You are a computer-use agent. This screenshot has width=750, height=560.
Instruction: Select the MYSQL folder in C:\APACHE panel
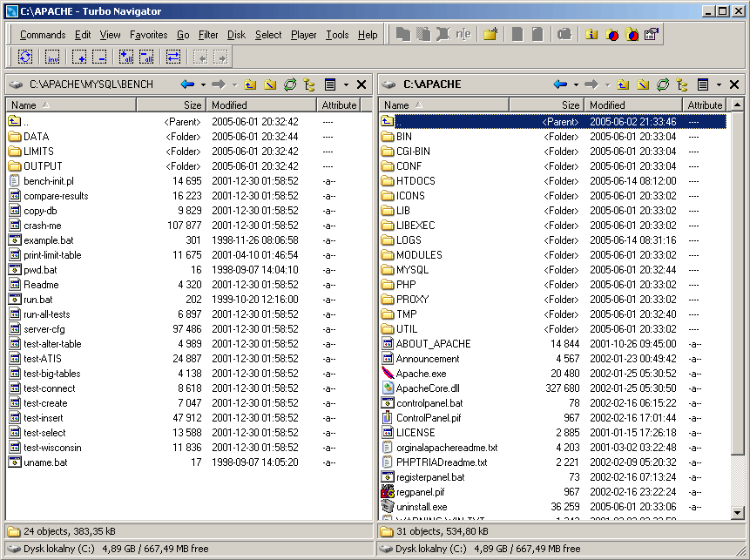[412, 270]
